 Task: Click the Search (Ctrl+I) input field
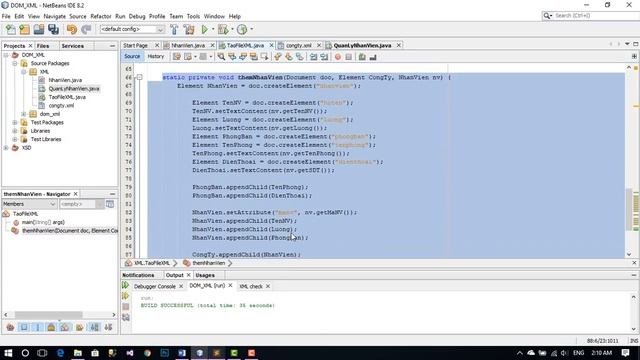point(596,16)
